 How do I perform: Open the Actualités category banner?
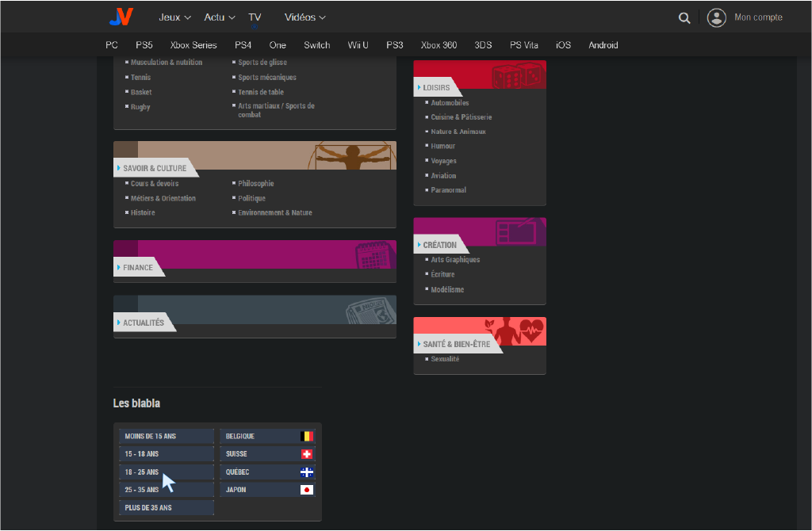[255, 310]
